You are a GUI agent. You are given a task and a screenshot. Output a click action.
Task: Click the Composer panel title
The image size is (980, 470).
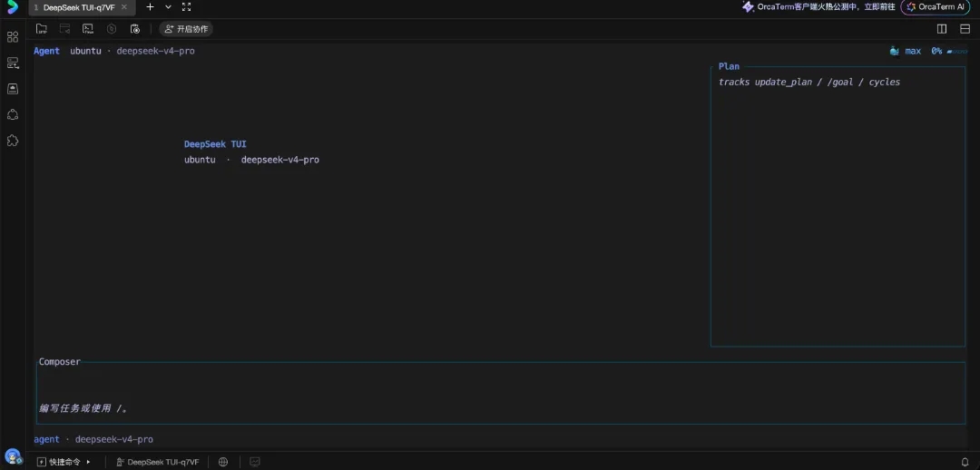[x=59, y=361]
